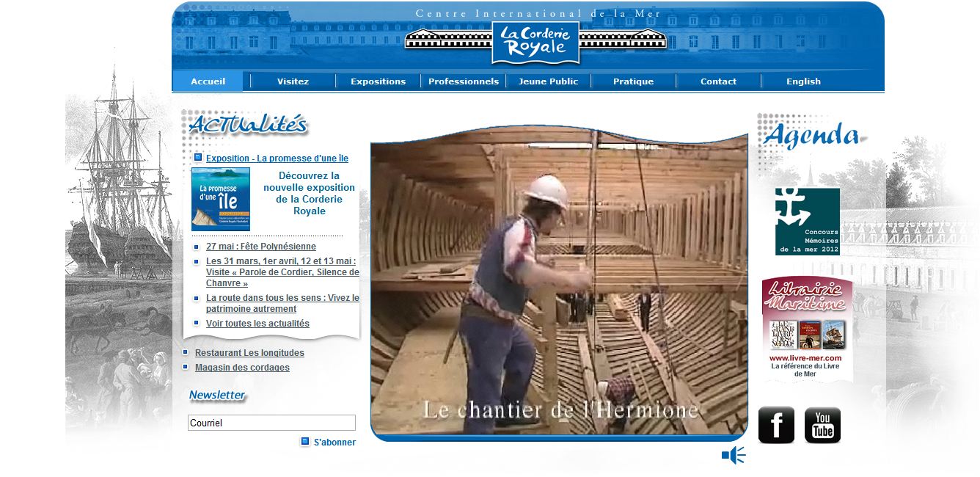
Task: Open the Expositions menu
Action: coord(378,81)
